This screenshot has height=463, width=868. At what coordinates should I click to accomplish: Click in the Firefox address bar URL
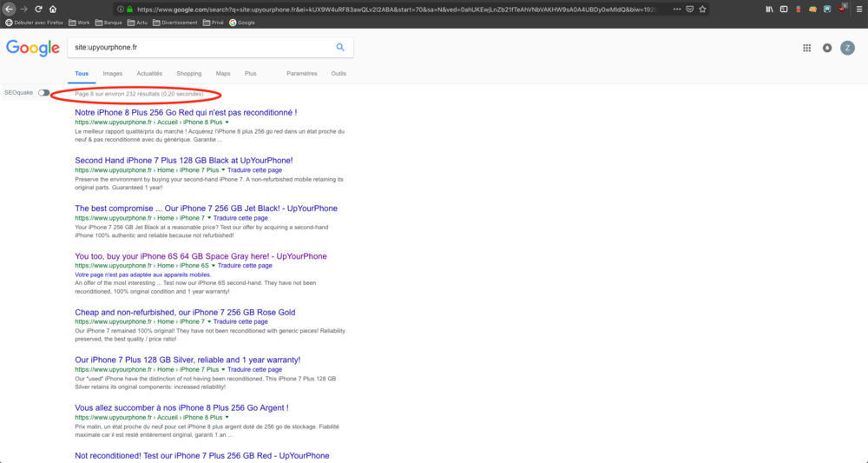pos(398,10)
